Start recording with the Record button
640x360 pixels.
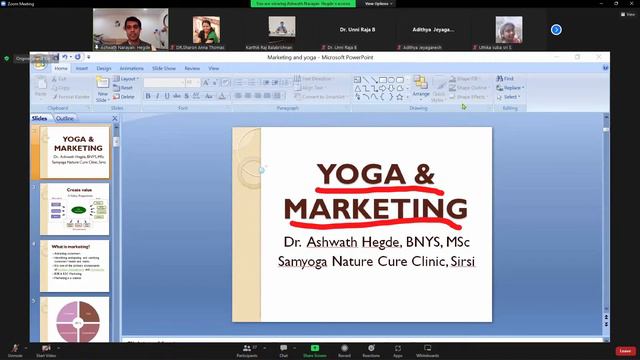tap(344, 350)
